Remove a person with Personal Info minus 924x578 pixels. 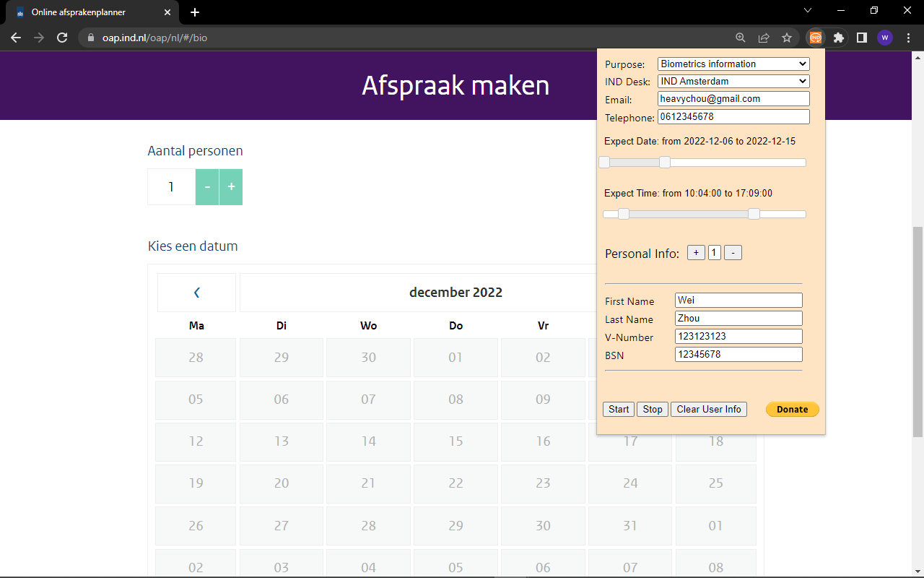tap(733, 253)
